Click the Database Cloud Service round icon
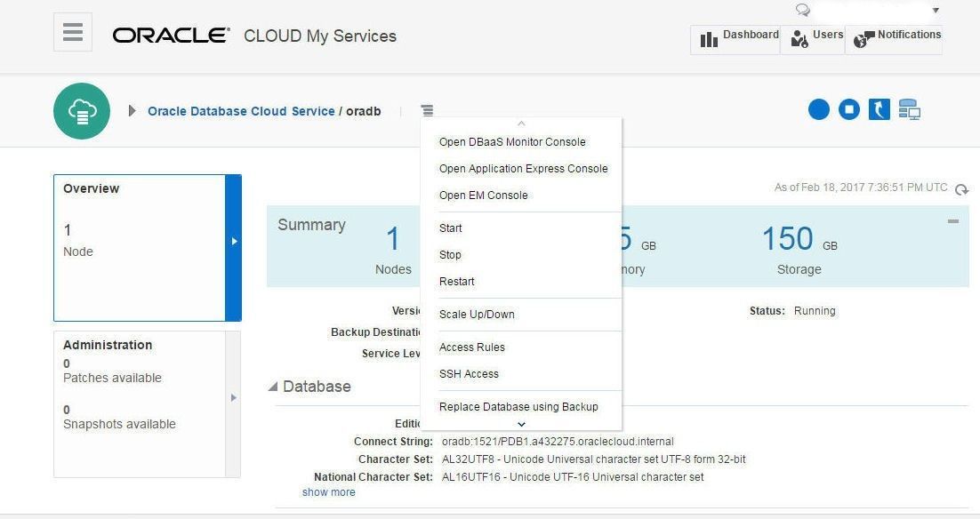The height and width of the screenshot is (519, 980). tap(82, 111)
